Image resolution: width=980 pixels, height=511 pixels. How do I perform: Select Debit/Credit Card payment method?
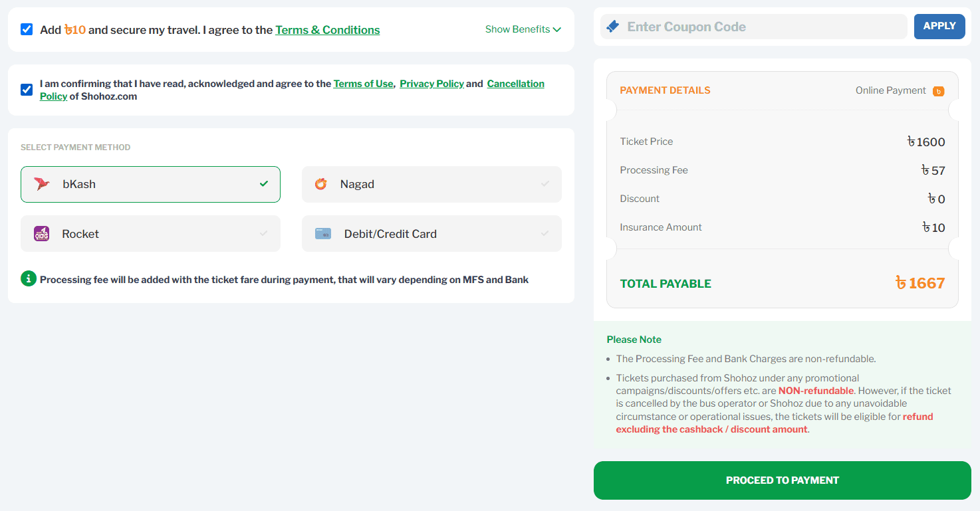431,234
